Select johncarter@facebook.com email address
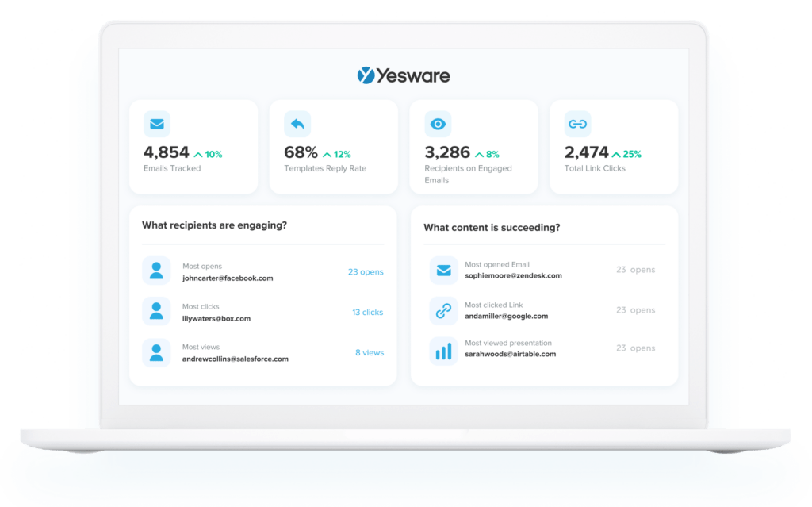The image size is (812, 507). [x=228, y=278]
